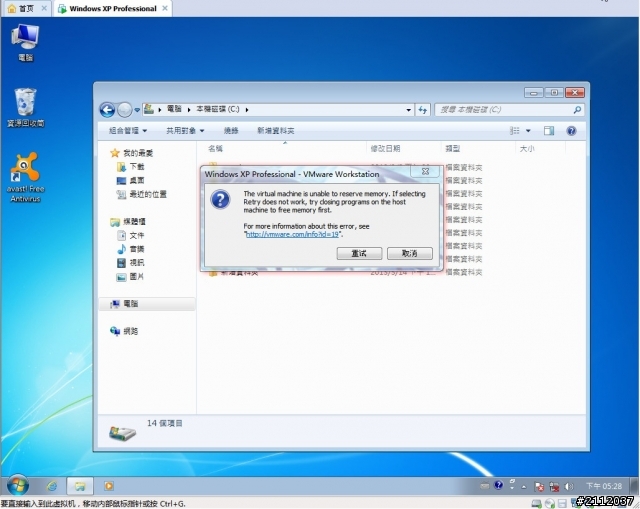Change view with the Explorer view icon
640x509 pixels.
point(515,131)
